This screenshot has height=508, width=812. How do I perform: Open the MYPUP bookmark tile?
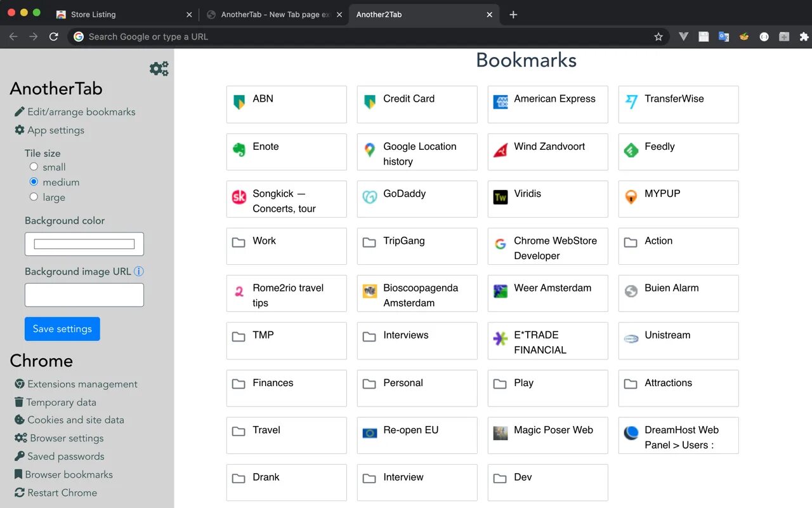[679, 199]
